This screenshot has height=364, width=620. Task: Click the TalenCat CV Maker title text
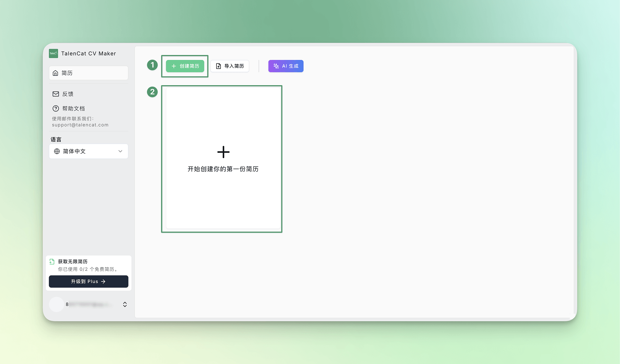89,53
